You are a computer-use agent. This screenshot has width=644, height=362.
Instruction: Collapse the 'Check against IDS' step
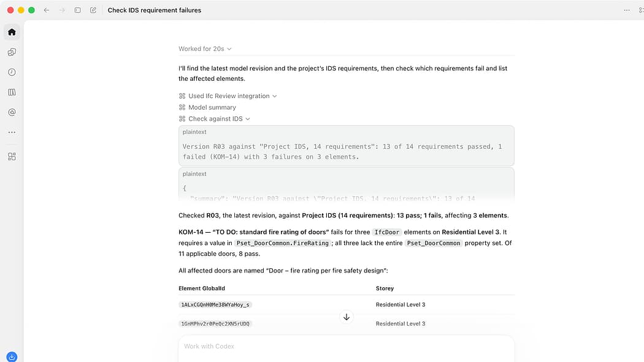(215, 119)
